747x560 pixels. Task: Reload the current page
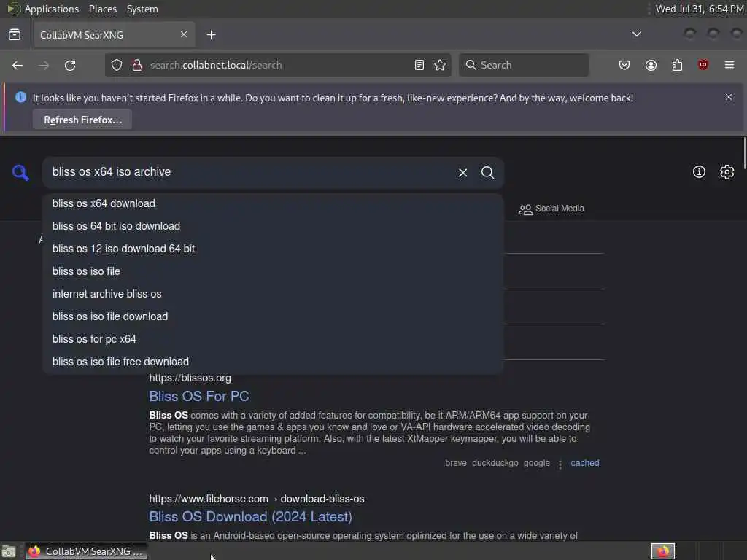coord(70,65)
